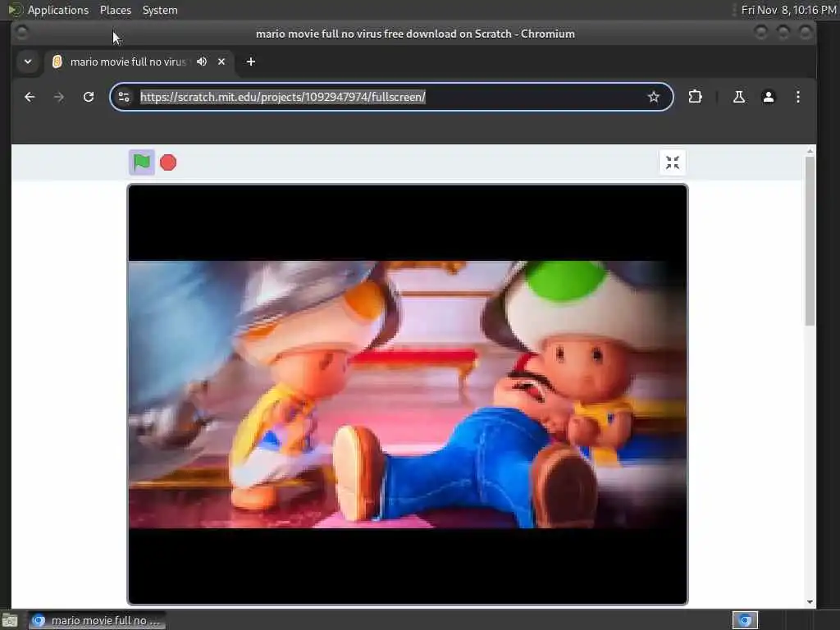The height and width of the screenshot is (630, 840).
Task: Click the clock showing Fri Nov 8
Action: (788, 10)
